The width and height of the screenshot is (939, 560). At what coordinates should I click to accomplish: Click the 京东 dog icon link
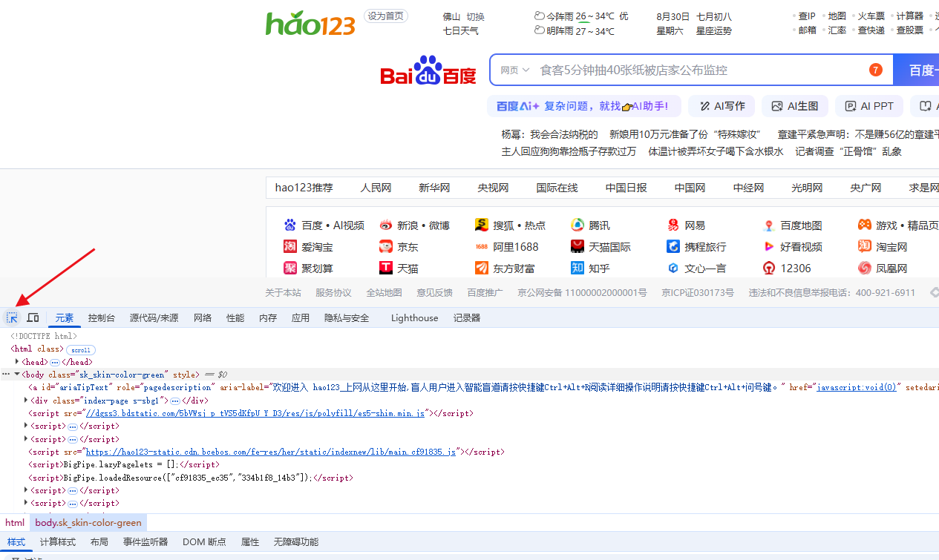(x=385, y=246)
